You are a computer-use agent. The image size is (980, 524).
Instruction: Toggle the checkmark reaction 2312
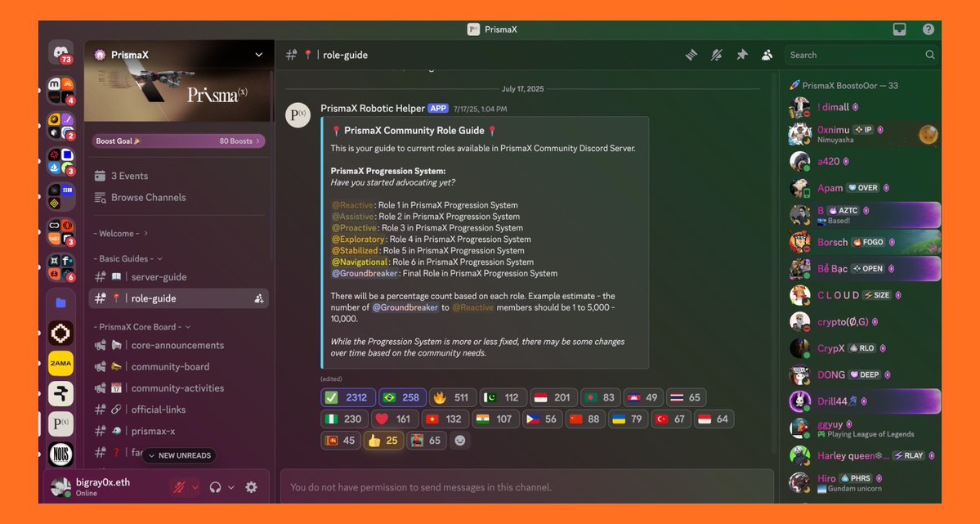point(348,397)
